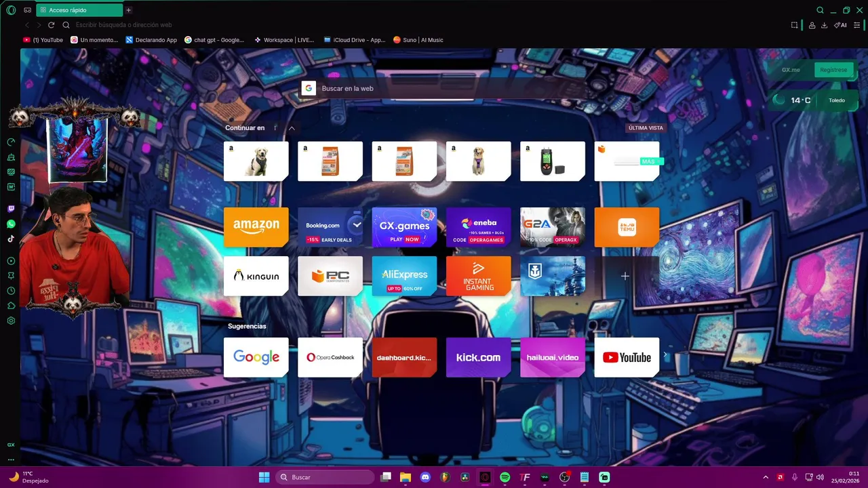This screenshot has height=488, width=868.
Task: Open the Continuar en options dots
Action: tap(275, 128)
